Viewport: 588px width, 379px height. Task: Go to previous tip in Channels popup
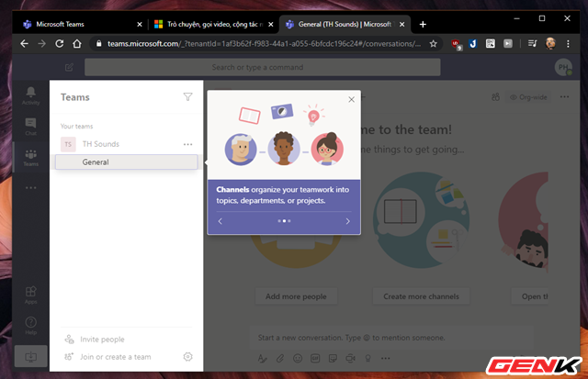pos(220,221)
